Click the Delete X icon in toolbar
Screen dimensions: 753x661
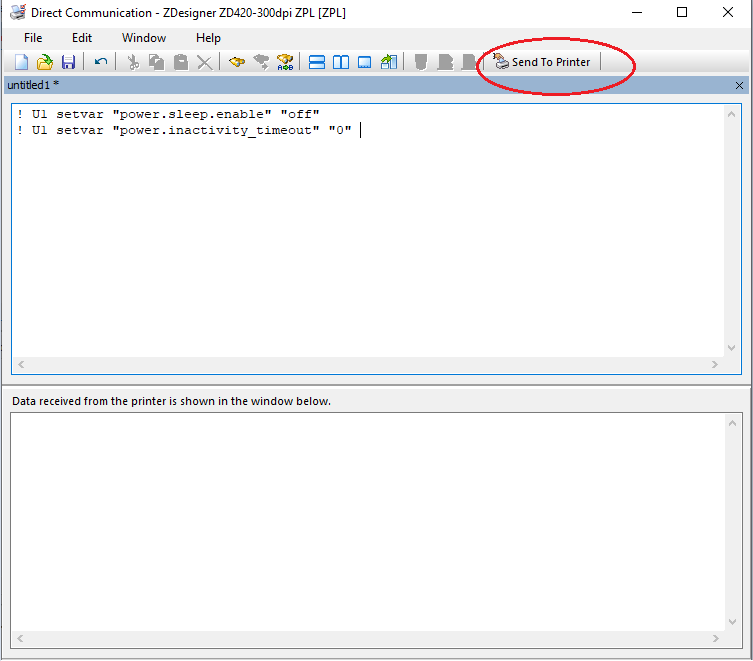[x=204, y=62]
